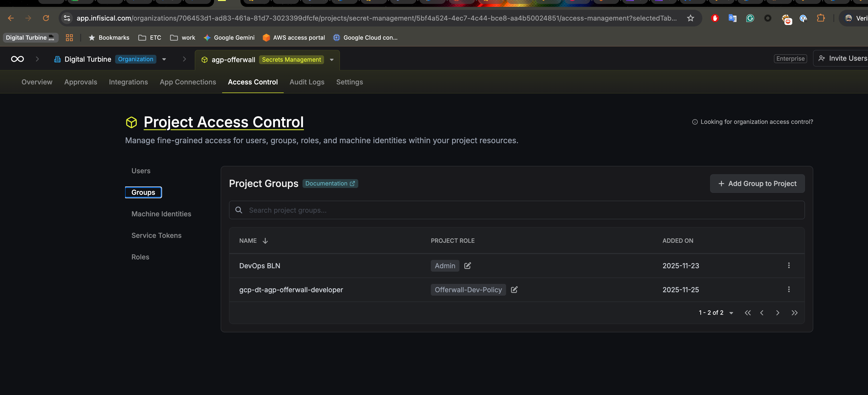Click the Infisical infinity logo

tap(17, 59)
